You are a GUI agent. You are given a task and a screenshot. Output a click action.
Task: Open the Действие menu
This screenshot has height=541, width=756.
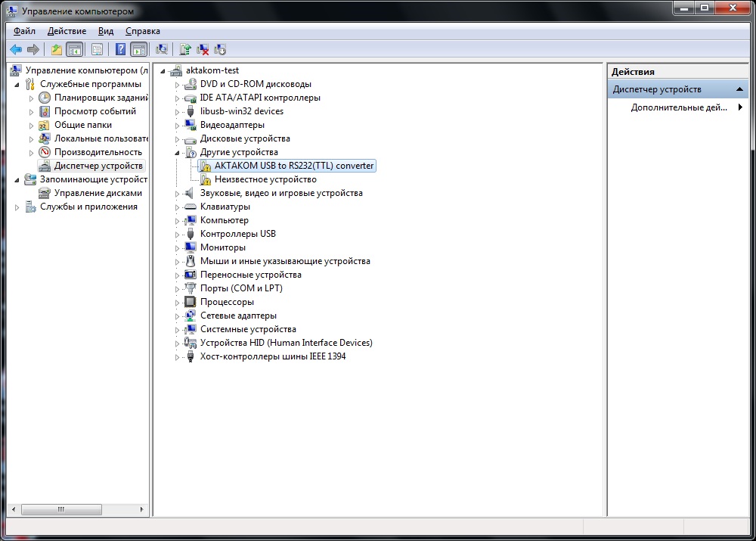tap(67, 31)
